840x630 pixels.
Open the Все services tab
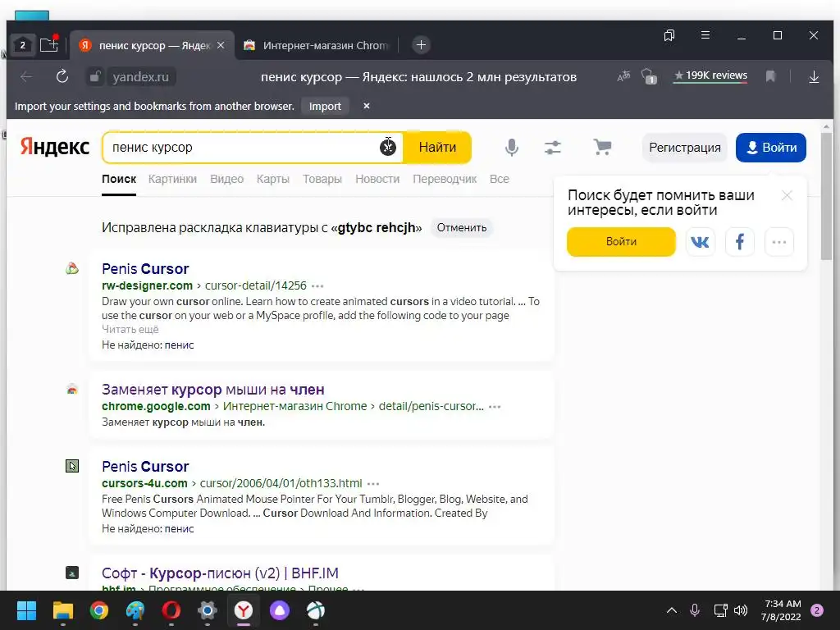pyautogui.click(x=500, y=179)
